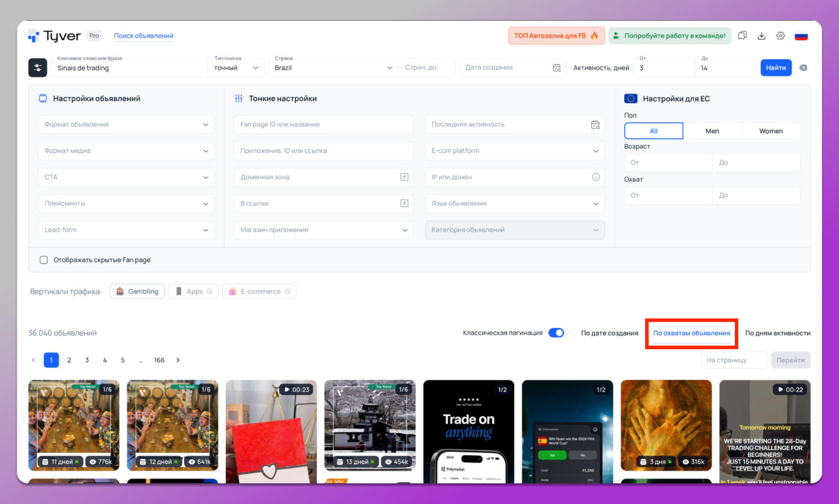Go to pagination page 2
The width and height of the screenshot is (839, 504).
[69, 360]
